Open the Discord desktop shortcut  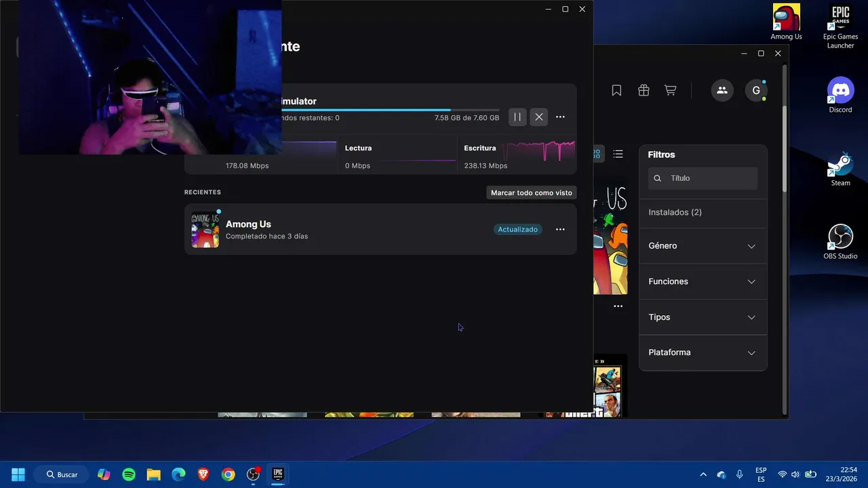click(x=841, y=95)
